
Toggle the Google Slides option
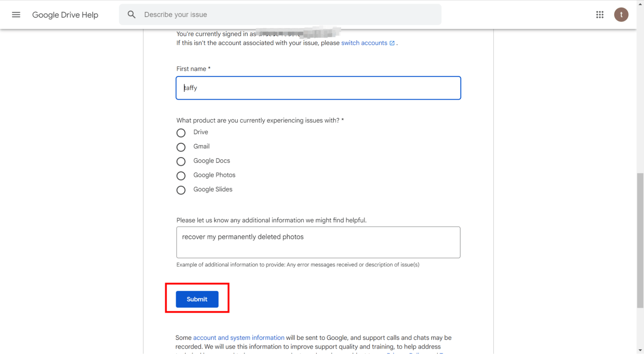tap(181, 189)
